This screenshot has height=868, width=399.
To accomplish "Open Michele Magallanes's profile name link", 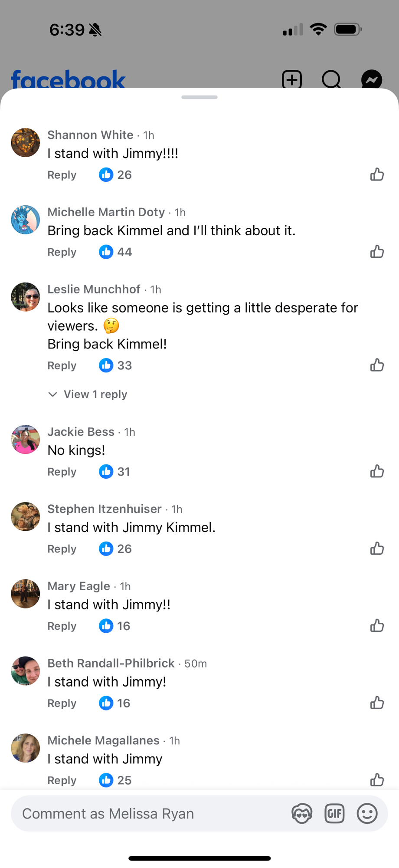I will (103, 740).
